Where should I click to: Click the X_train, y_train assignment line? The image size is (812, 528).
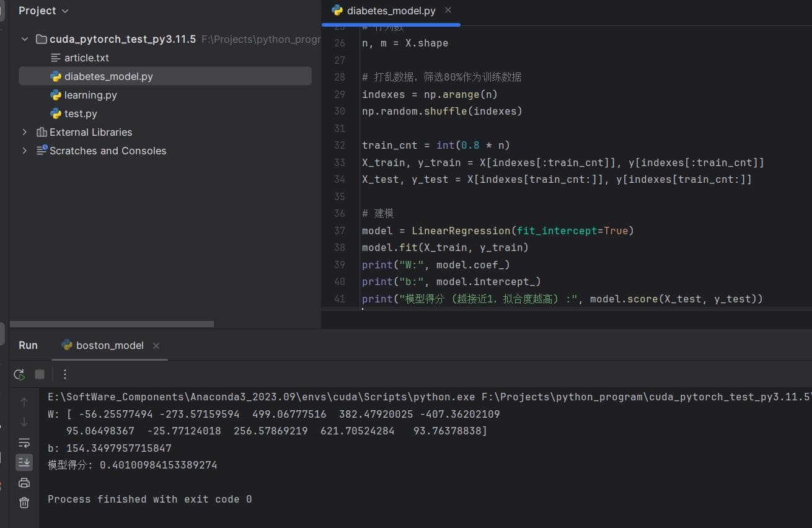click(x=563, y=162)
